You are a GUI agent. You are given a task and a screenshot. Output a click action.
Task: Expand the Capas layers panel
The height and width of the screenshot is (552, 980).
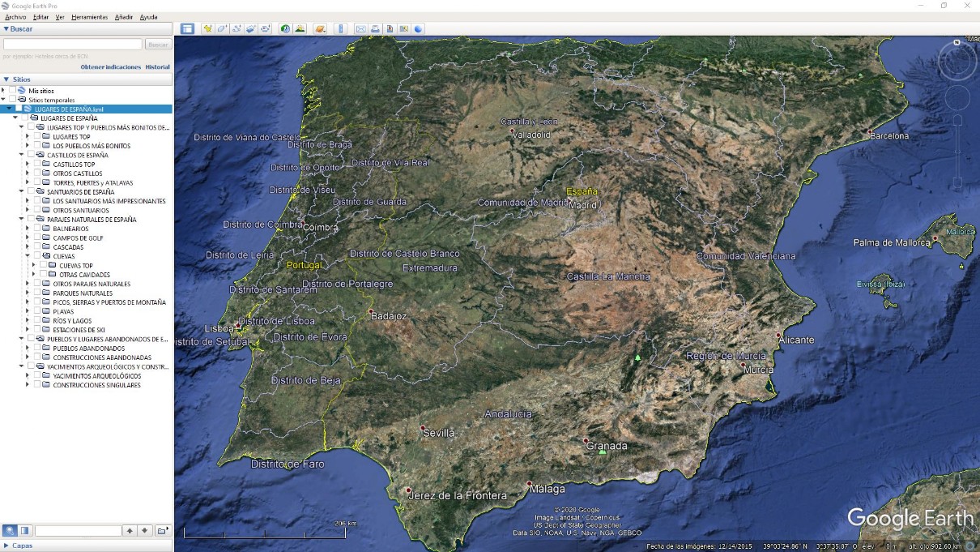[x=6, y=546]
